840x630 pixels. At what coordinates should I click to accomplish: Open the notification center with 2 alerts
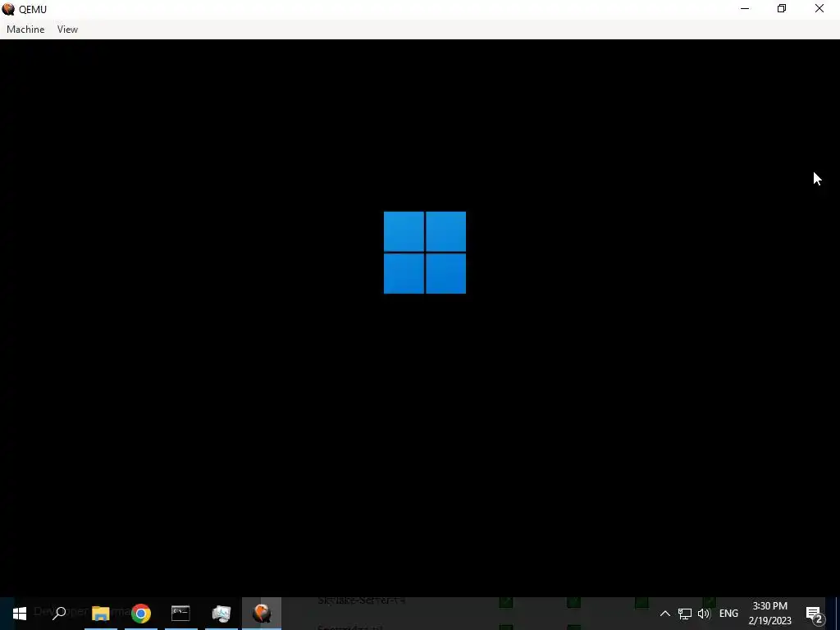coord(815,614)
